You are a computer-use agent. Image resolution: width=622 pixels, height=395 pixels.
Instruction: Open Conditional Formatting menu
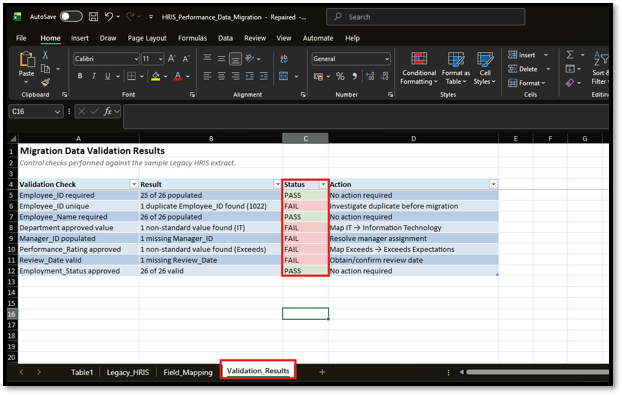point(419,68)
